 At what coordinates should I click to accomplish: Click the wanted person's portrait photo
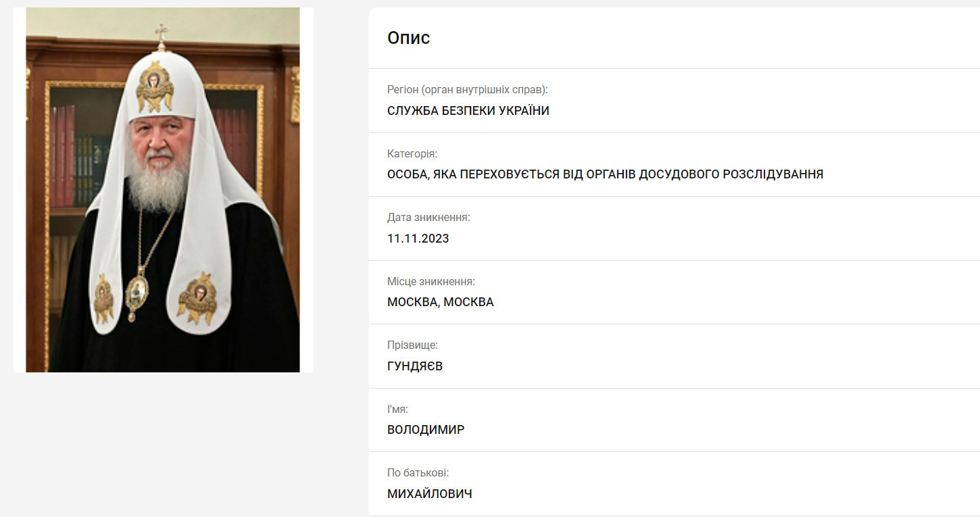click(x=163, y=190)
